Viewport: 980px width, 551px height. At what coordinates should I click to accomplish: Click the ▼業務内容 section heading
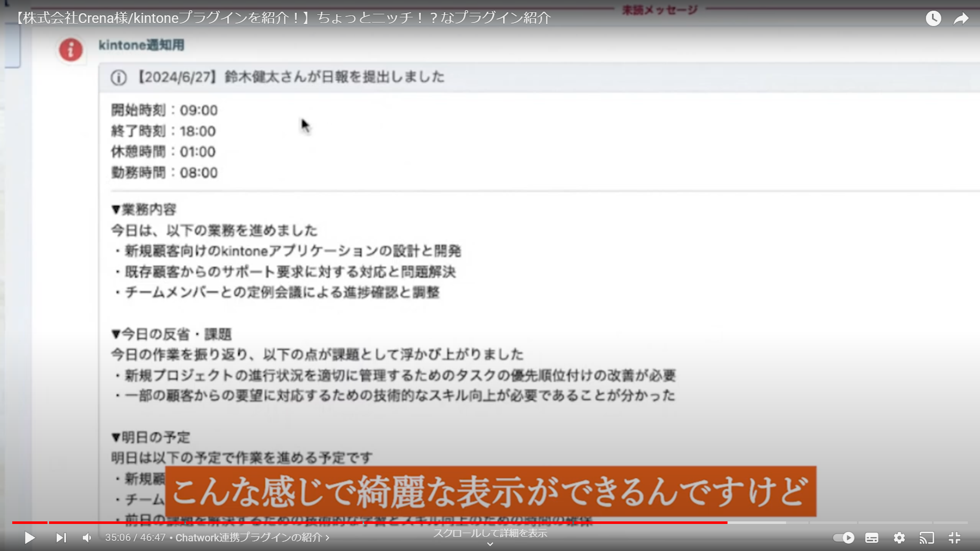pos(144,209)
